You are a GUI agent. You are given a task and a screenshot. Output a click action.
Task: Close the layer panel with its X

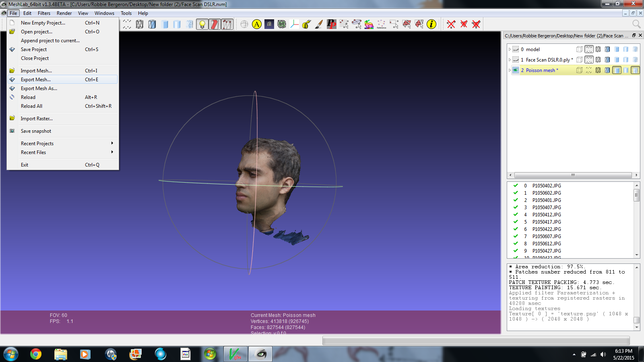[640, 35]
